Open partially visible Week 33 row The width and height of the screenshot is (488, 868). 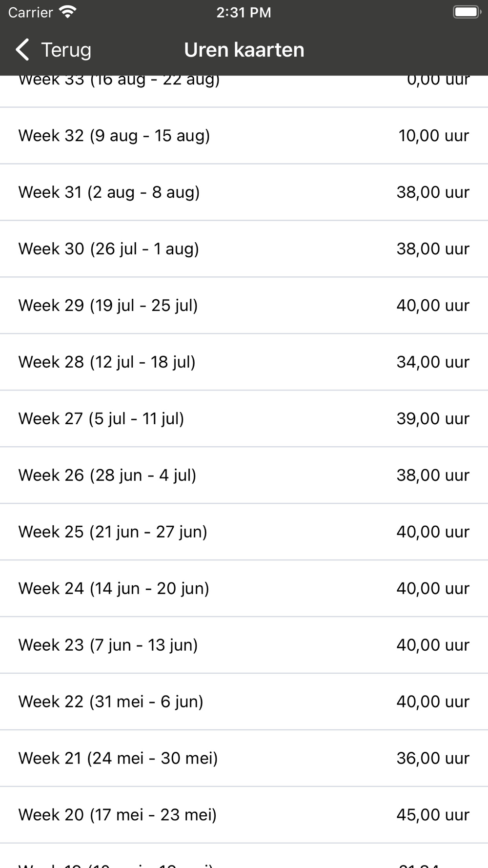click(244, 91)
